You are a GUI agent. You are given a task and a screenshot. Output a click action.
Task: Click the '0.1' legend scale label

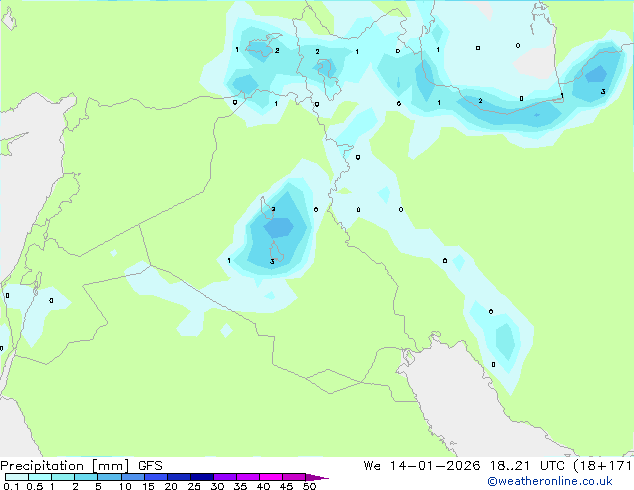(x=11, y=486)
